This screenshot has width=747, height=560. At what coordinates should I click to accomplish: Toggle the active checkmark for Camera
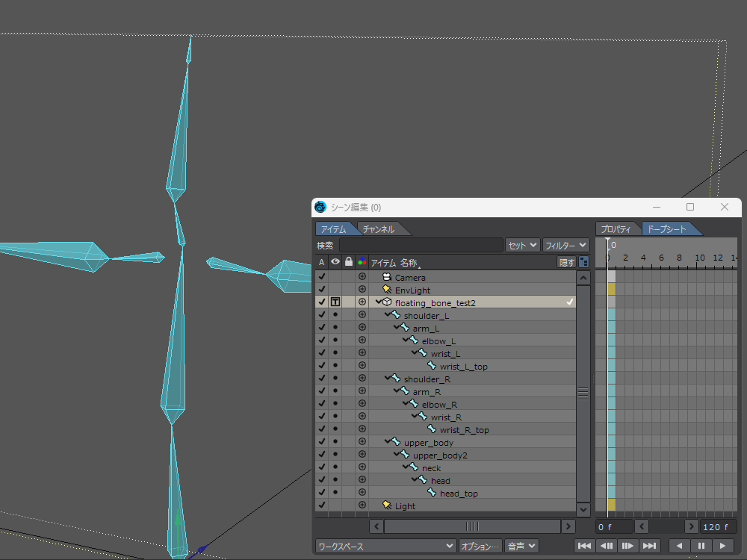pyautogui.click(x=322, y=277)
